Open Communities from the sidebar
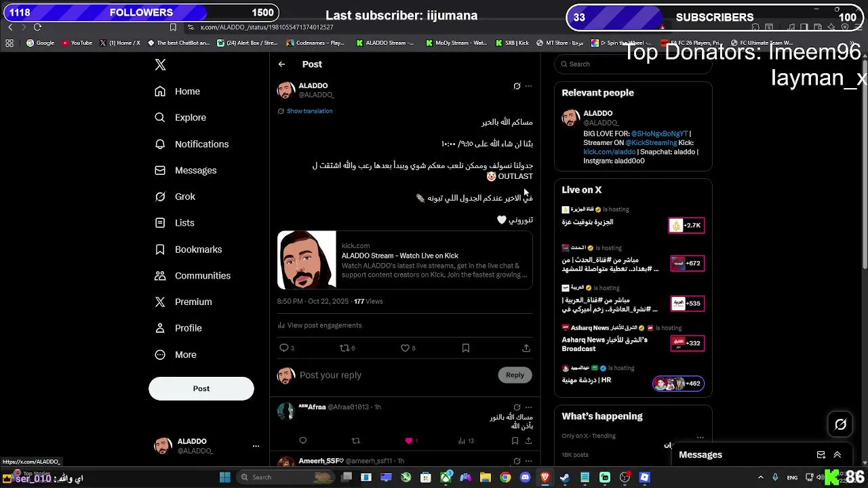The image size is (868, 488). (193, 276)
